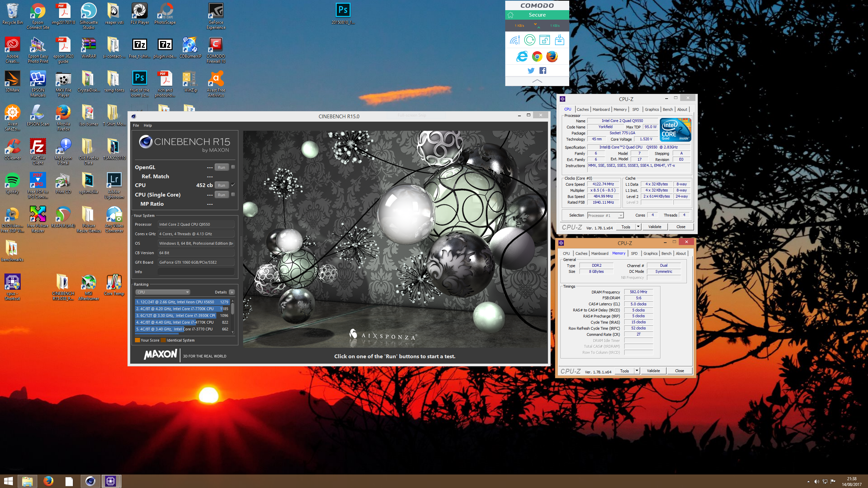This screenshot has width=868, height=488.
Task: Click the CPU-Z taskbar icon
Action: pos(111,481)
